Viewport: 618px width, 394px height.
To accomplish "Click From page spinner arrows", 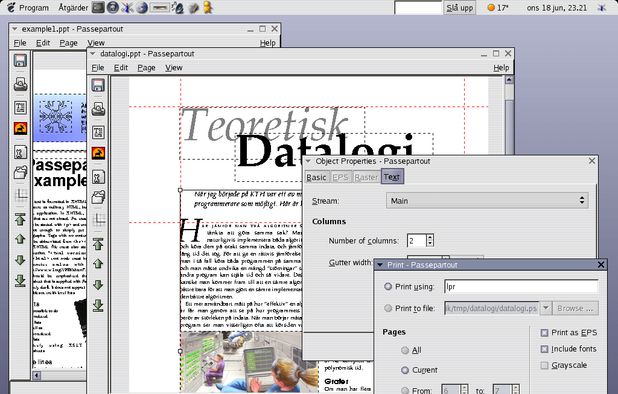I will 464,390.
